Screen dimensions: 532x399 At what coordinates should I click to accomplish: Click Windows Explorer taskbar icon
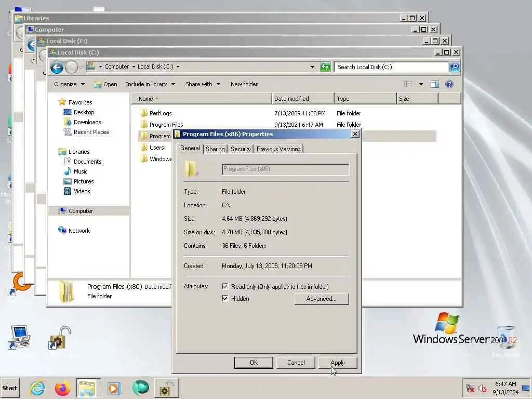click(x=87, y=388)
